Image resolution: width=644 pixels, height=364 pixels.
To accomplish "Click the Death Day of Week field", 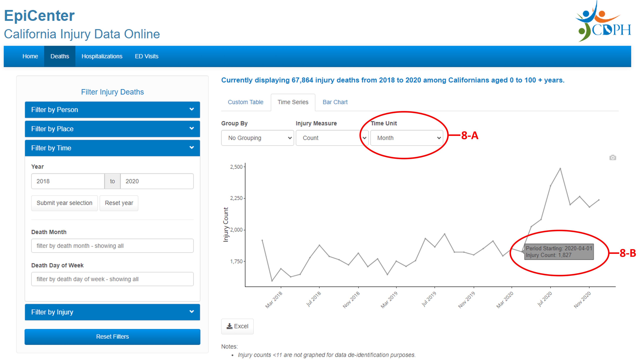I will (112, 279).
